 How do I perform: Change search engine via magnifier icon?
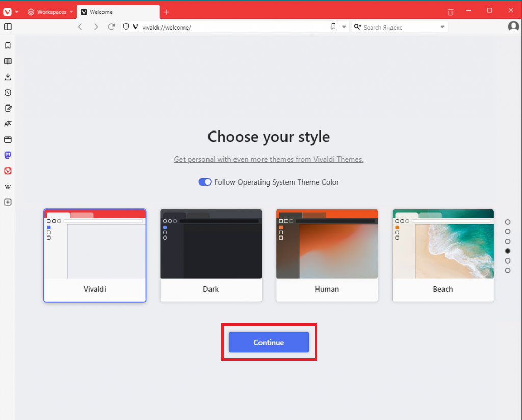click(x=357, y=27)
